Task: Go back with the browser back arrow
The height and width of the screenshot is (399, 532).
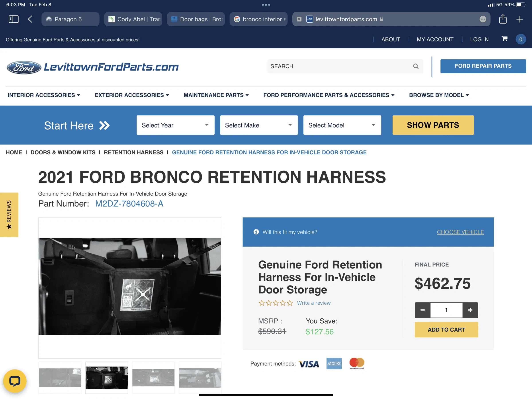Action: [30, 19]
